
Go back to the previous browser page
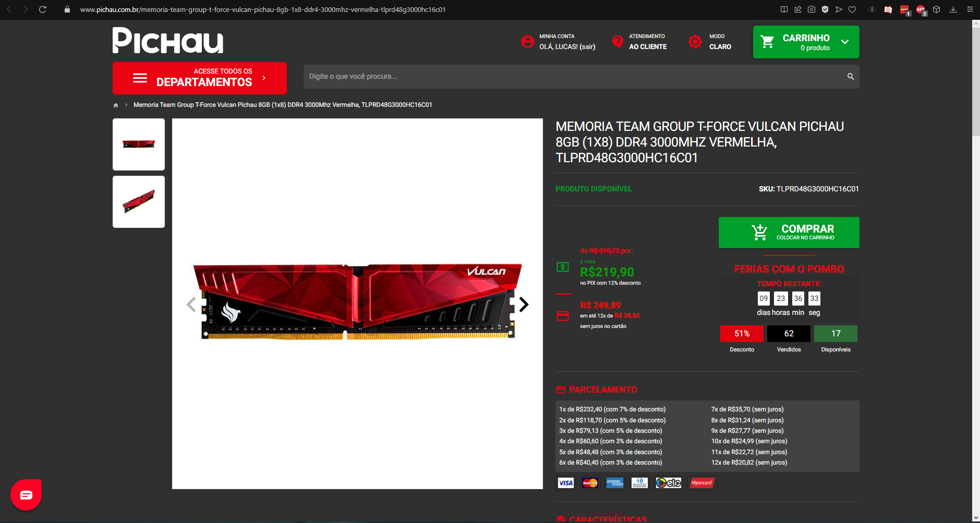[9, 9]
